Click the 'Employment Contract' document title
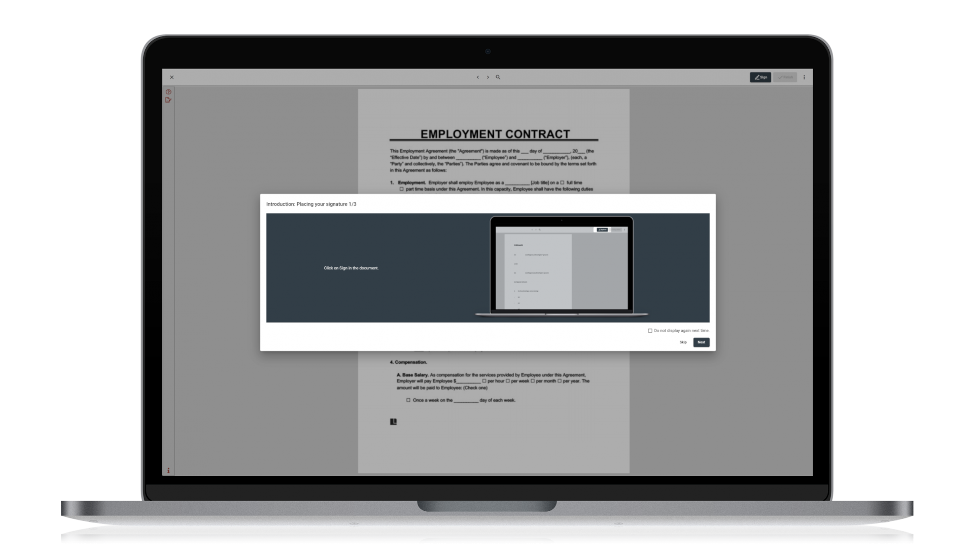This screenshot has height=560, width=974. click(x=495, y=134)
